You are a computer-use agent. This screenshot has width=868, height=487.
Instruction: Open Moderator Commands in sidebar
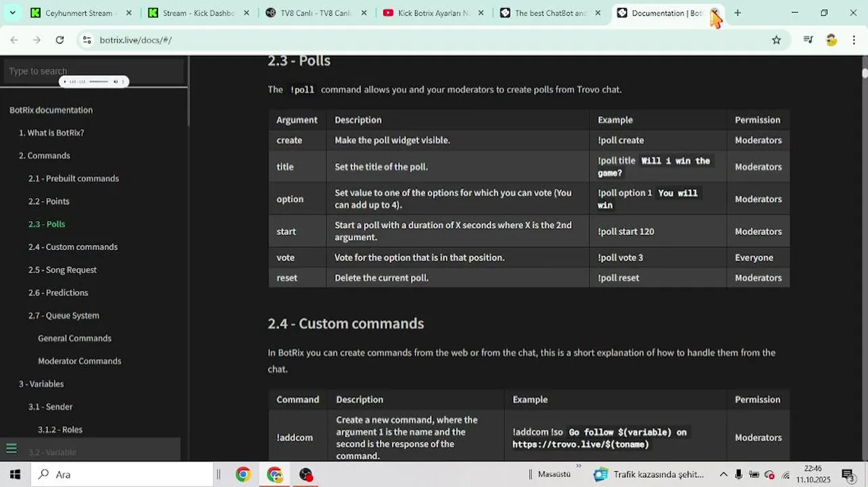pos(80,361)
